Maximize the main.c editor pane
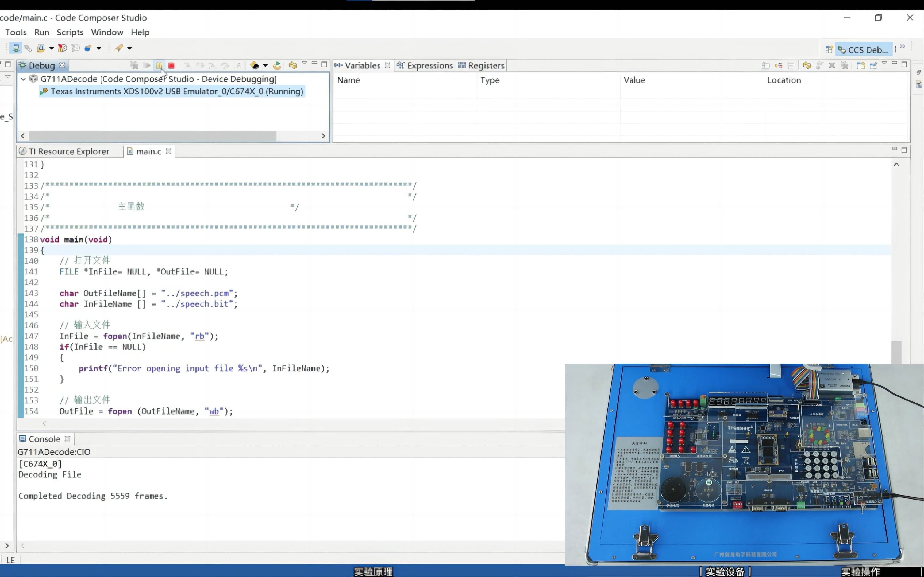Viewport: 924px width, 577px height. 904,150
